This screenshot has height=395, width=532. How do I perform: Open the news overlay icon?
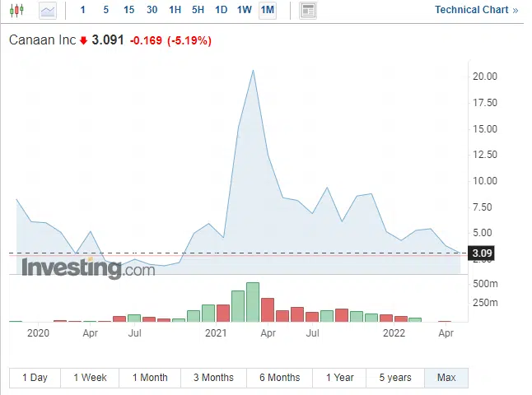pyautogui.click(x=308, y=11)
